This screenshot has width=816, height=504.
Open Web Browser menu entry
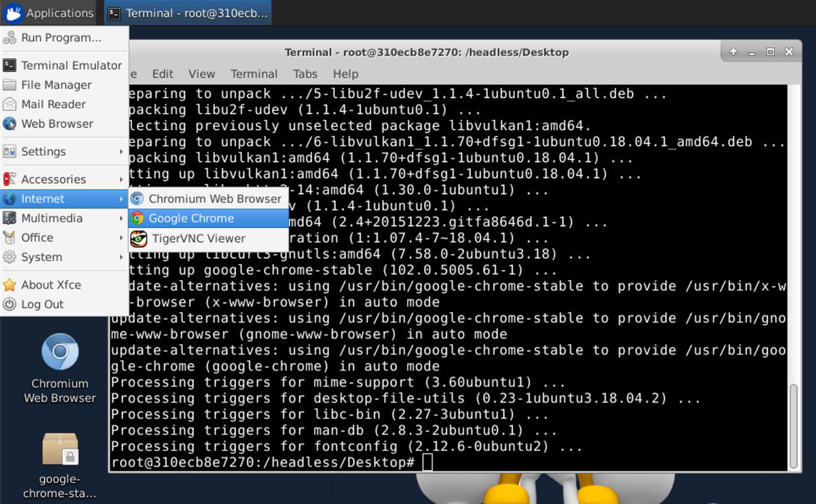pyautogui.click(x=57, y=124)
